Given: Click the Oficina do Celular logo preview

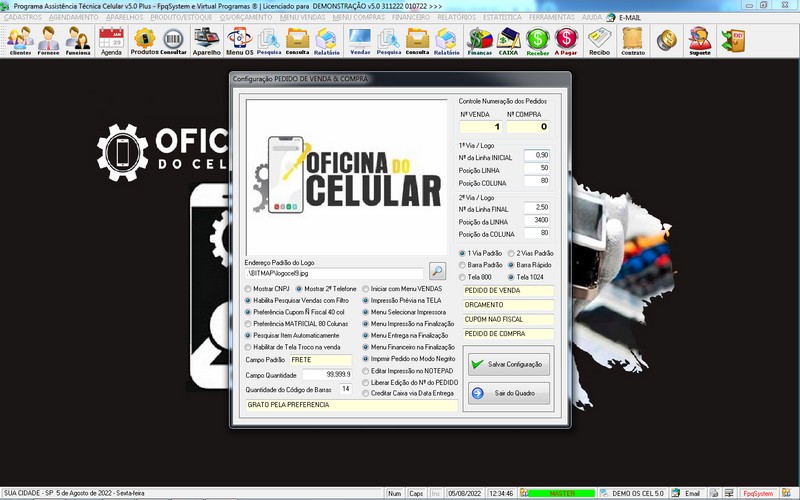Looking at the screenshot, I should [347, 177].
